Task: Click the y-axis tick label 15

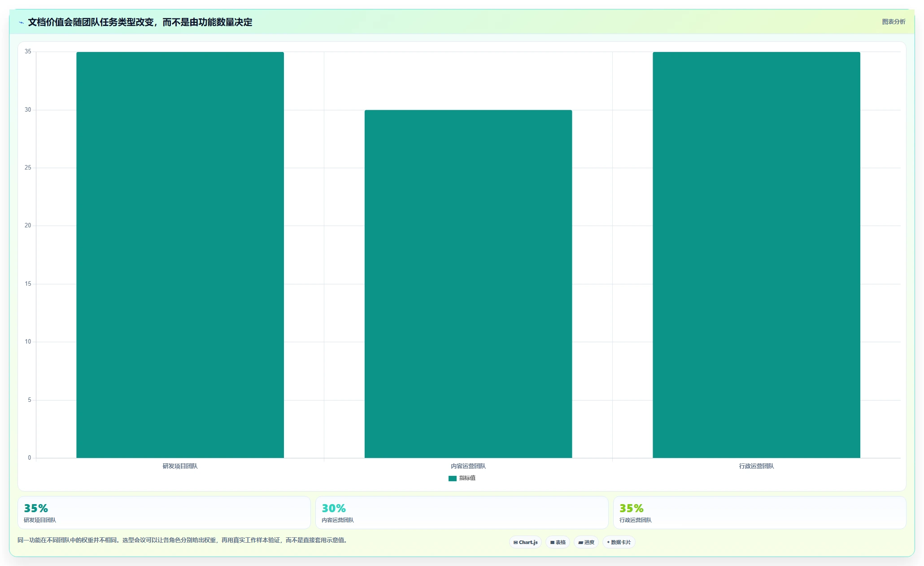Action: click(28, 284)
